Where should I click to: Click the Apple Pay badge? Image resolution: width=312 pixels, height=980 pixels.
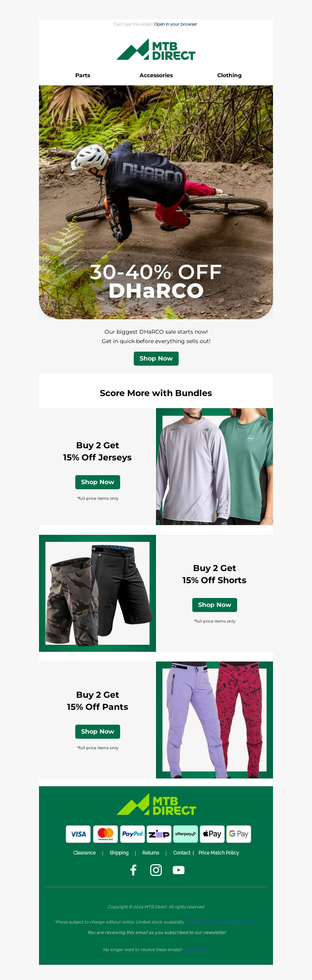[x=212, y=834]
